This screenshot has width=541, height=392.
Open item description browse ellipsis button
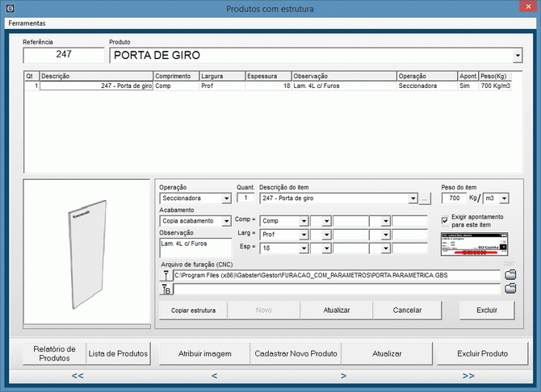pyautogui.click(x=426, y=198)
